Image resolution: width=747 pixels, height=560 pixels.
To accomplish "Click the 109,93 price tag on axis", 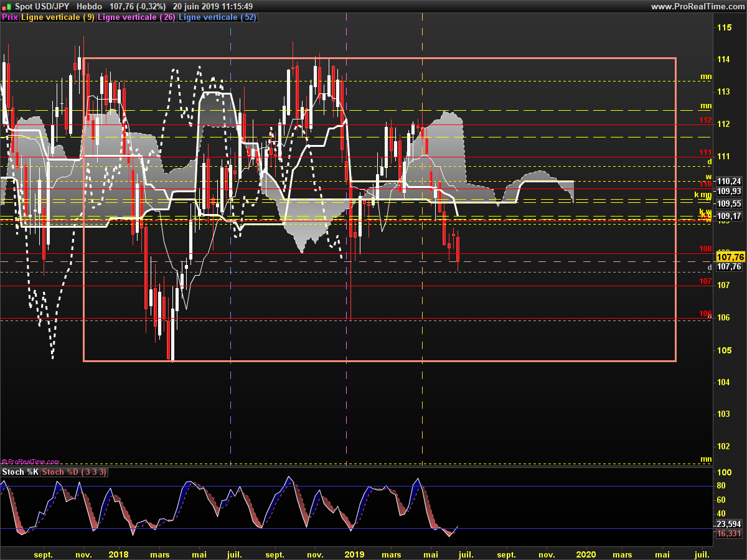I will pyautogui.click(x=728, y=191).
